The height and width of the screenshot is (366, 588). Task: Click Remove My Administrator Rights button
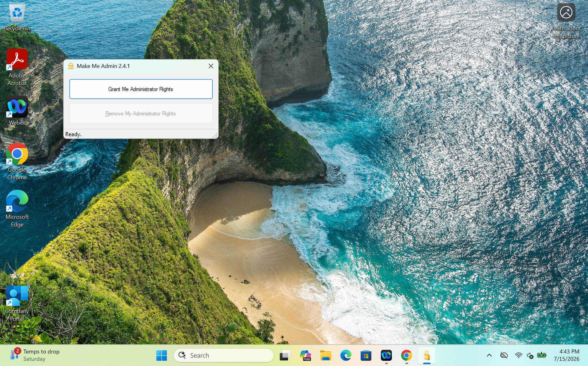(141, 114)
